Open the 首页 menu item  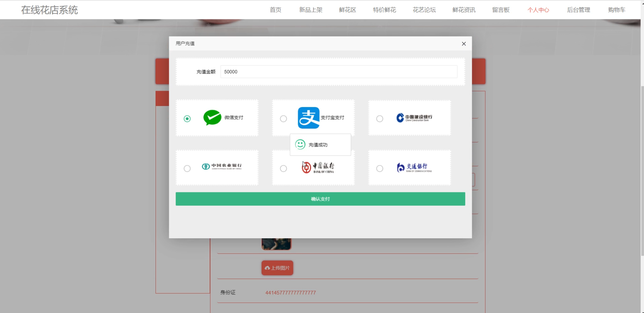tap(275, 10)
